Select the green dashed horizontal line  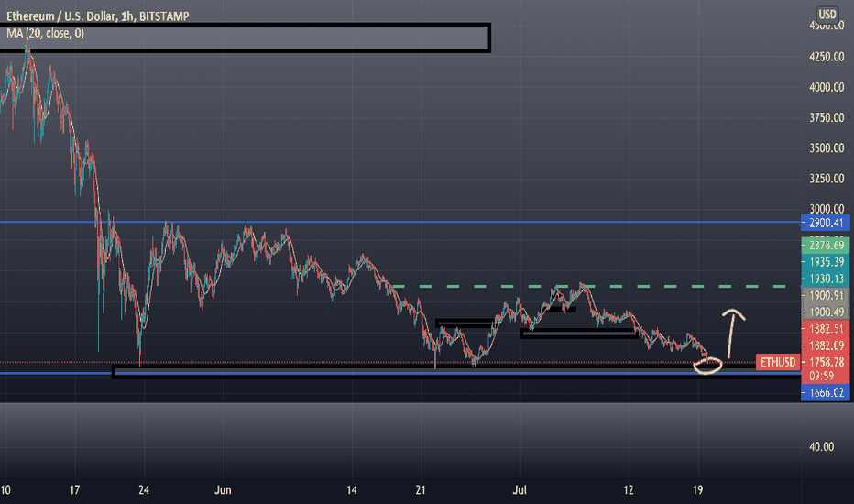pyautogui.click(x=588, y=286)
